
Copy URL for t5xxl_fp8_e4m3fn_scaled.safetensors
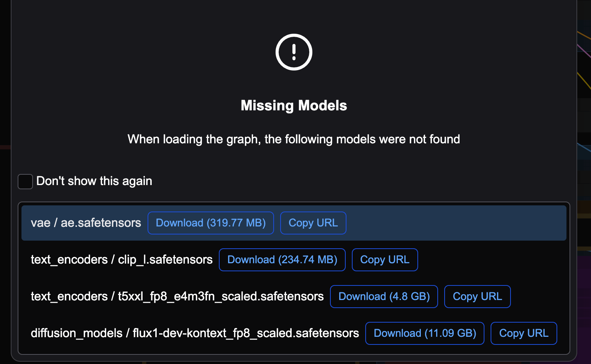pyautogui.click(x=478, y=297)
